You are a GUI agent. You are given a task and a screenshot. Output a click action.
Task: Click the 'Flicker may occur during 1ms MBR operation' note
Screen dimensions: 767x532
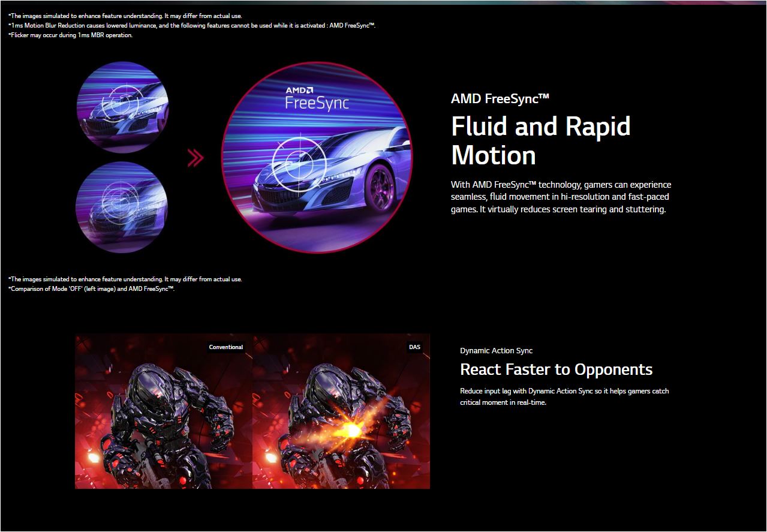click(71, 35)
